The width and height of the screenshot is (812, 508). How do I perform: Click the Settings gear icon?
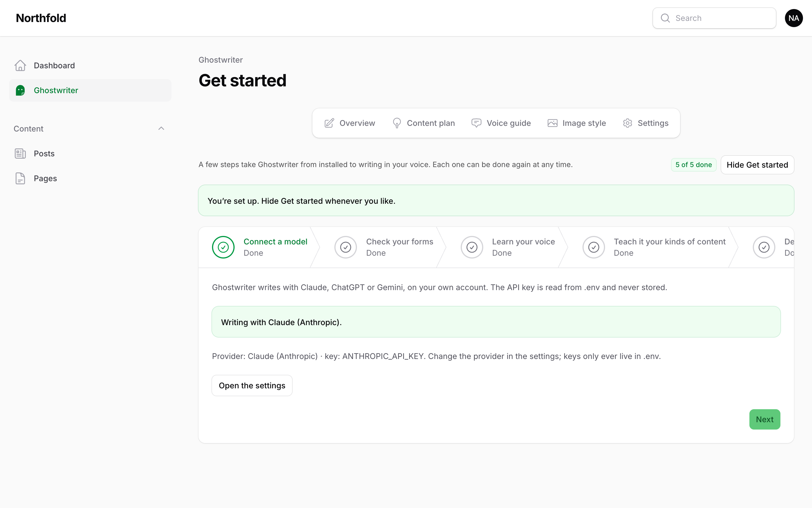pyautogui.click(x=627, y=123)
